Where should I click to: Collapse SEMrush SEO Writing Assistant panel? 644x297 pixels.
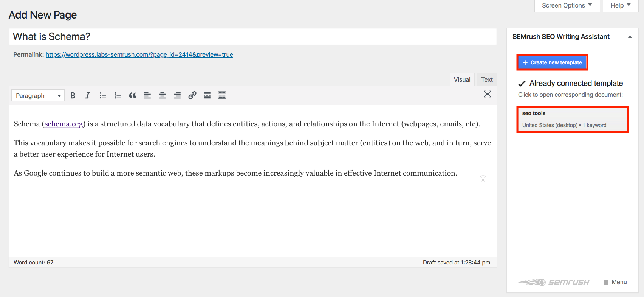[x=630, y=37]
